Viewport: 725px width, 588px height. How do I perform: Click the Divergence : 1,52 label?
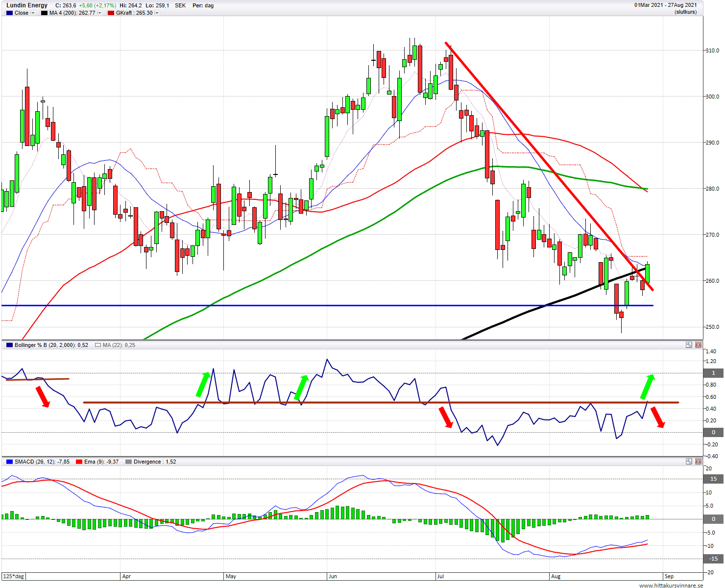tap(155, 462)
